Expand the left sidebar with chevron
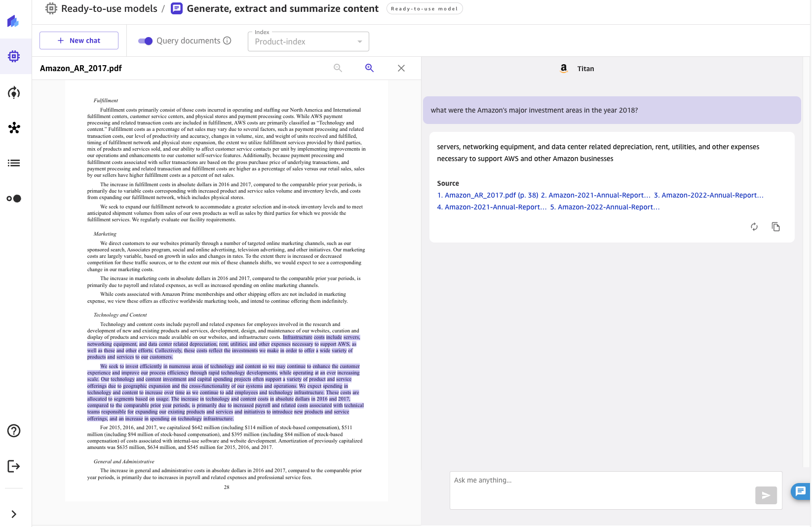The height and width of the screenshot is (527, 812). click(14, 514)
